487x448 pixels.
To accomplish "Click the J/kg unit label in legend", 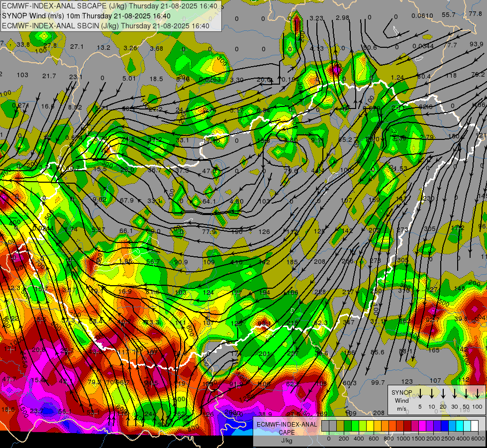I will [287, 441].
